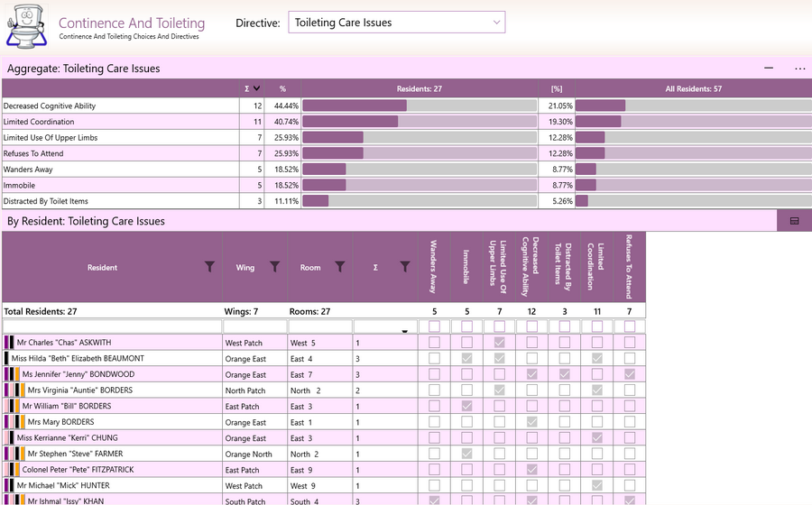Select the Limited Use Of Upper Limbs aggregate row
Viewport: 812px width, 505px height.
407,138
